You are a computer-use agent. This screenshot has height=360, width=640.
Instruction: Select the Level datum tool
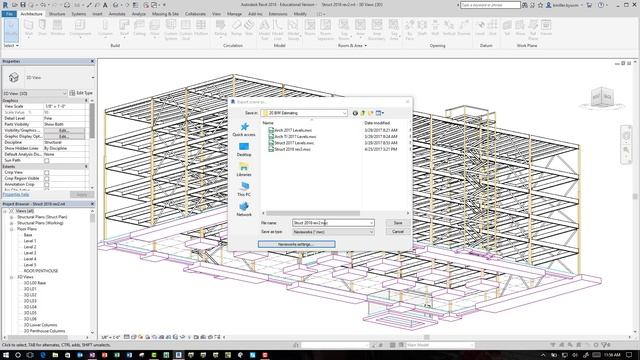tap(480, 28)
